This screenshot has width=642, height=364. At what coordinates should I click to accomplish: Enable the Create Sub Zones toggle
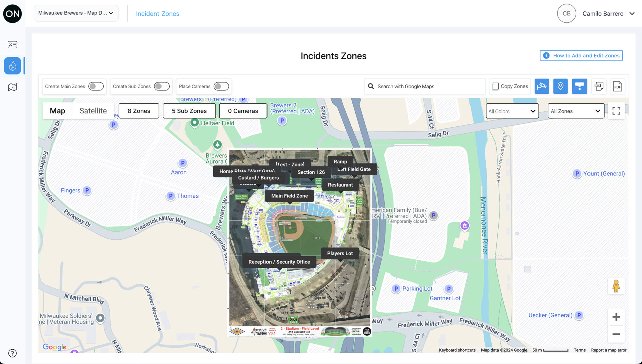(x=162, y=86)
